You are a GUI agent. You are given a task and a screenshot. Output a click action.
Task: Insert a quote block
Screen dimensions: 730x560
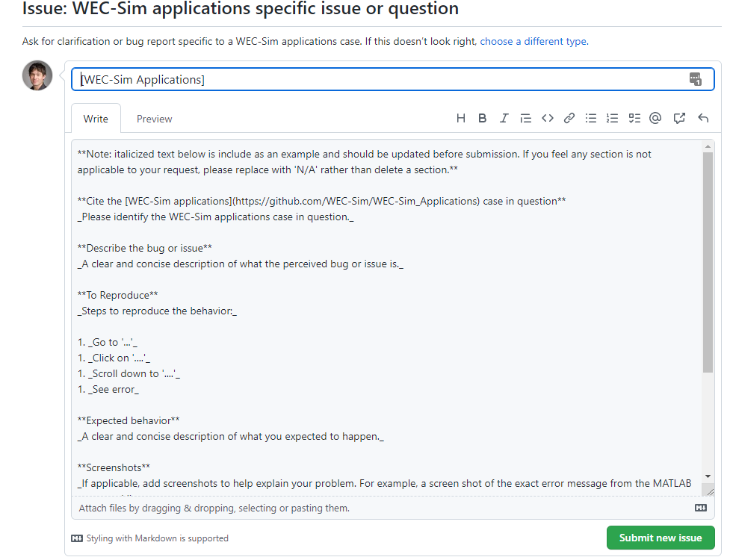coord(525,117)
